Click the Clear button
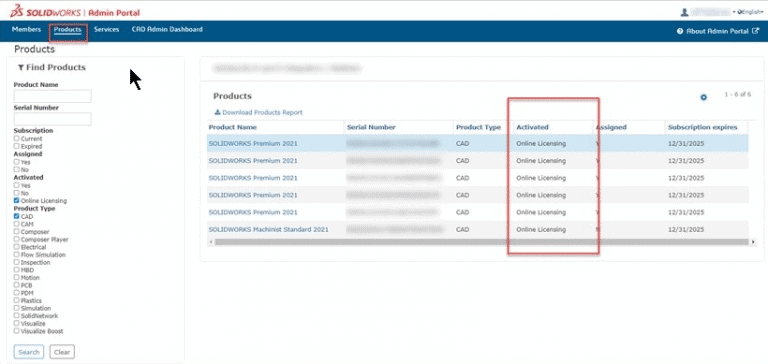This screenshot has height=364, width=768. point(62,352)
